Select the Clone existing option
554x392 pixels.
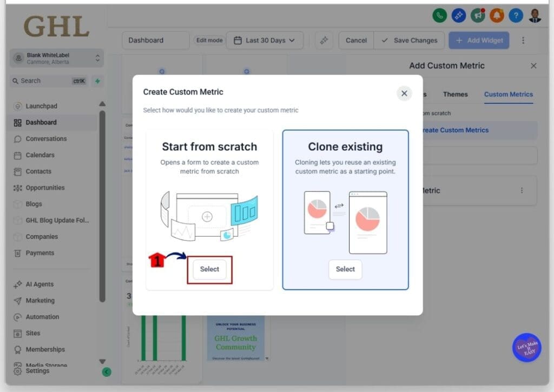[345, 269]
